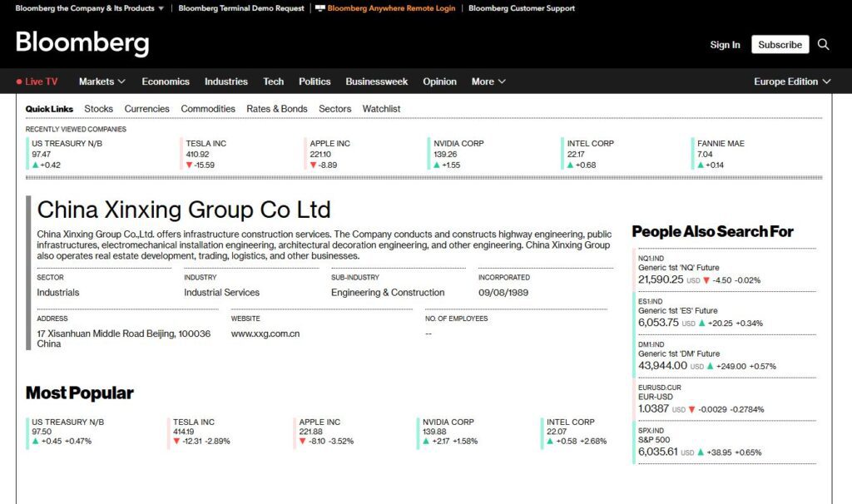Open the EUR-USD currency quote
The height and width of the screenshot is (504, 852).
(655, 397)
